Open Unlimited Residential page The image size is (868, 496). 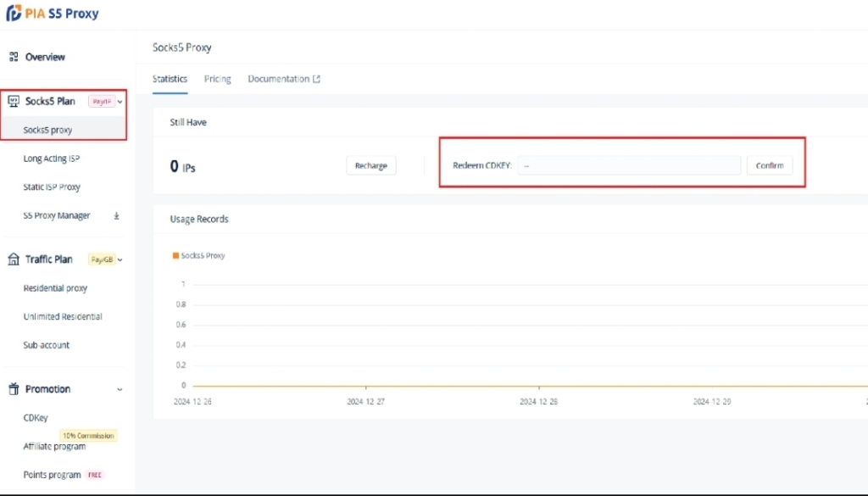tap(63, 316)
